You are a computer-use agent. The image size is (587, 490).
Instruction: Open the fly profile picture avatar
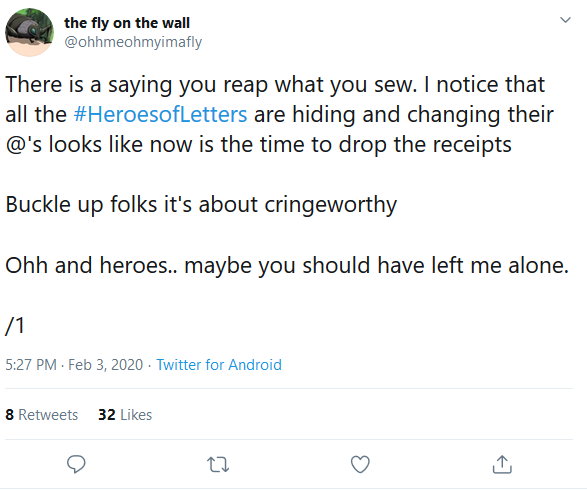(x=29, y=32)
